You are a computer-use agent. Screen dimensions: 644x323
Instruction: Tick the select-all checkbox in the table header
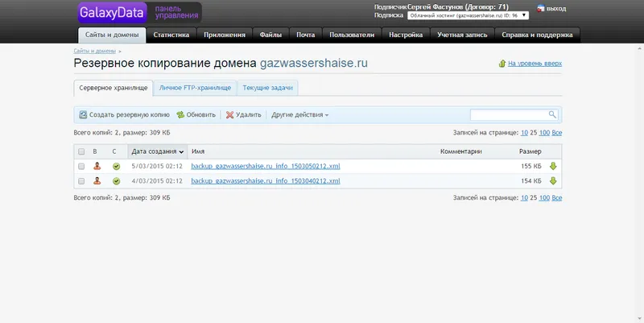coord(81,151)
